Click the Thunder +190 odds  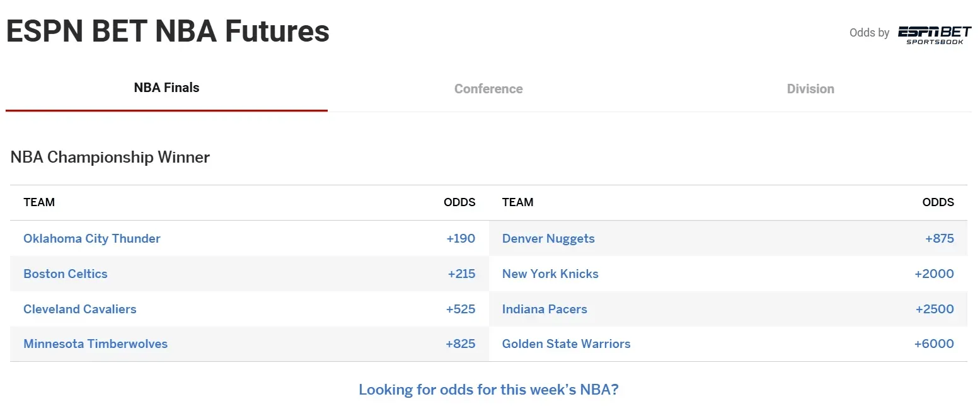point(461,238)
